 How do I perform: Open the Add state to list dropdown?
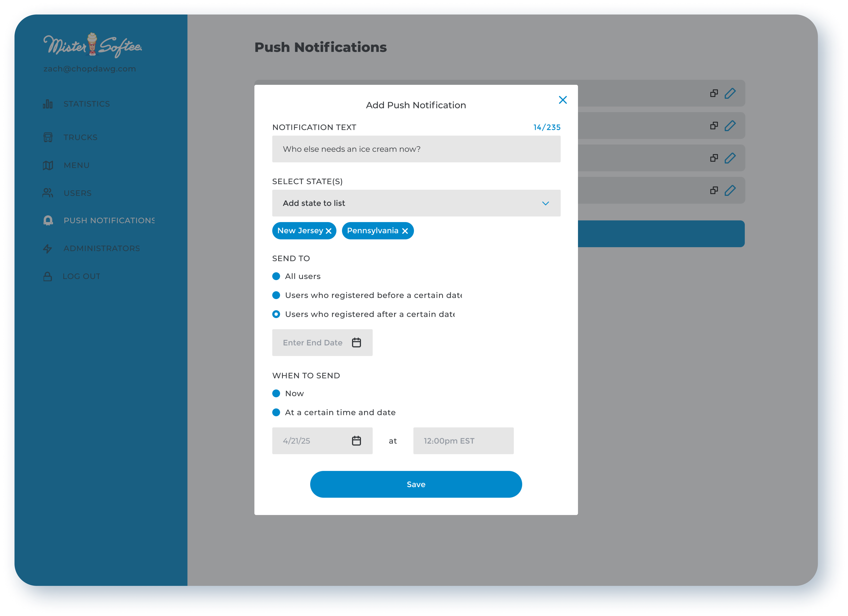tap(416, 203)
